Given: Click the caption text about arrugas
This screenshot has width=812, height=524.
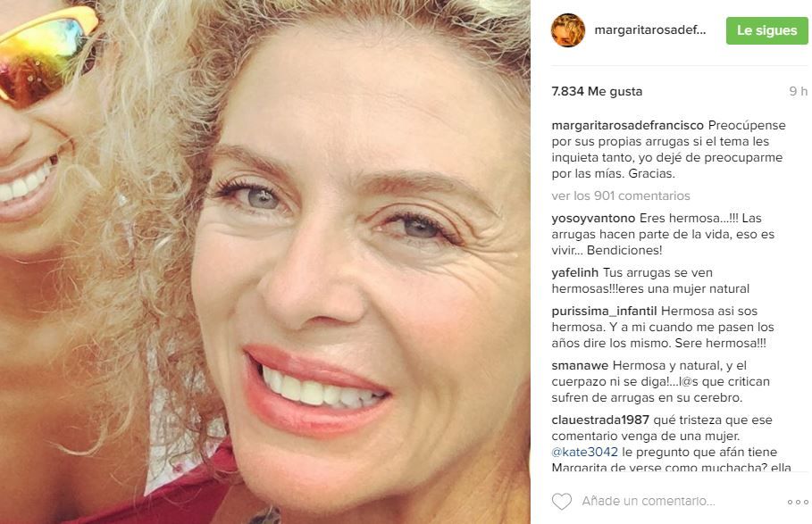Looking at the screenshot, I should [x=668, y=149].
